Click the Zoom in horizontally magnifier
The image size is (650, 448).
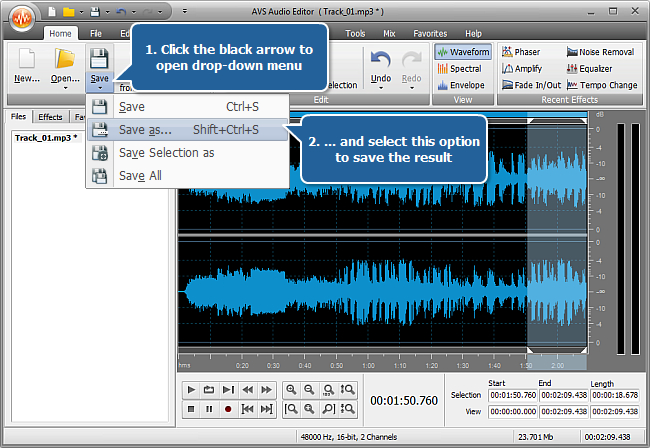pyautogui.click(x=291, y=390)
